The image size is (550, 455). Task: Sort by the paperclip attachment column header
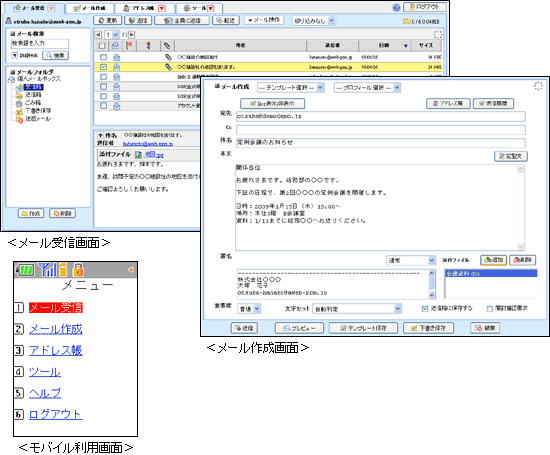click(167, 46)
